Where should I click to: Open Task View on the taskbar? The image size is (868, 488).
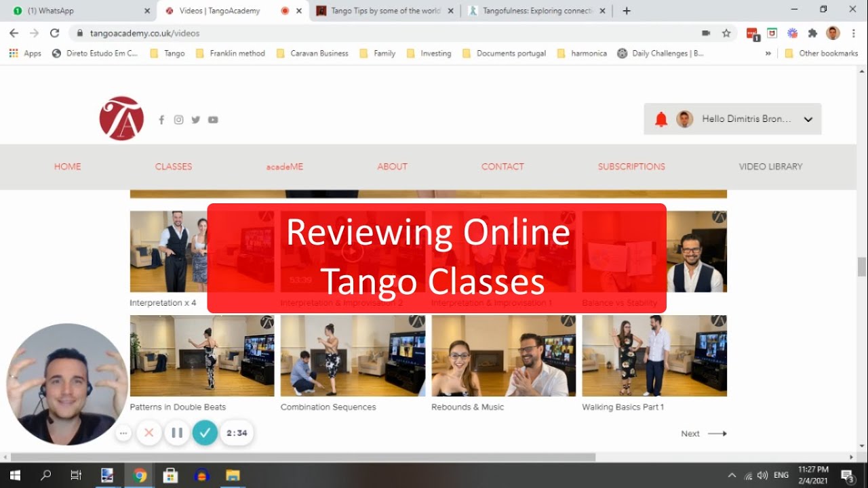76,475
